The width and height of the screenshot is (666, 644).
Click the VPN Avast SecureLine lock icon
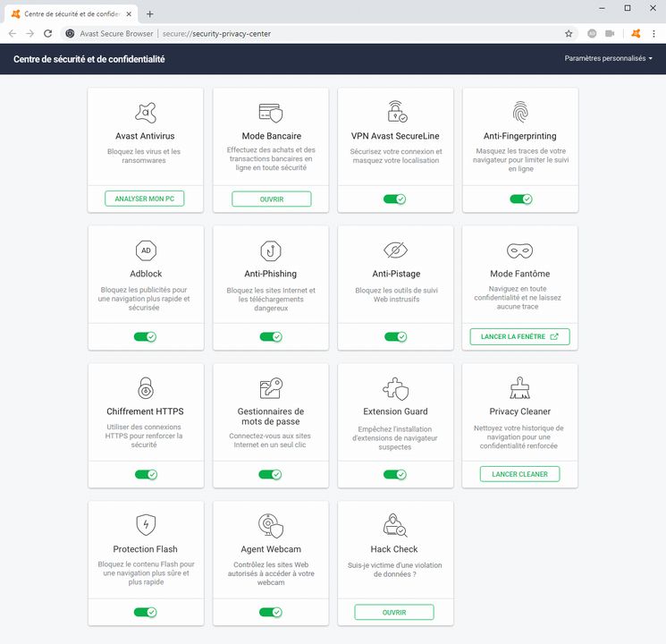(397, 112)
